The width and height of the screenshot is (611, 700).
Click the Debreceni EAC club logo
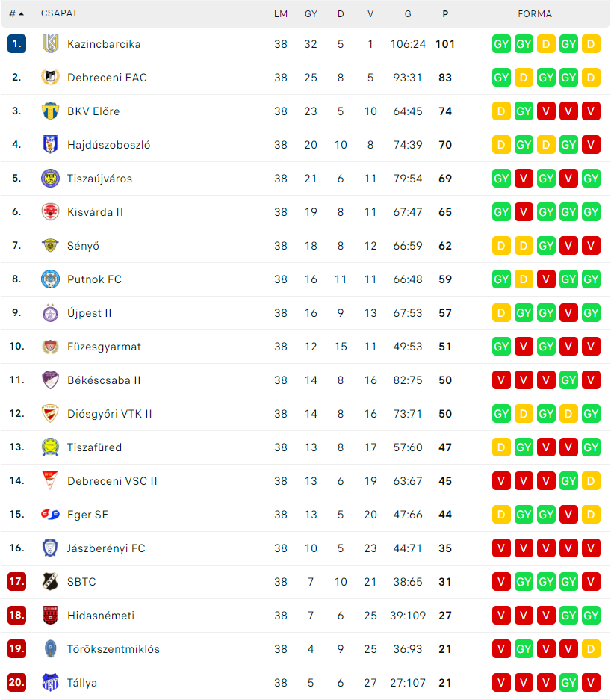click(x=51, y=77)
